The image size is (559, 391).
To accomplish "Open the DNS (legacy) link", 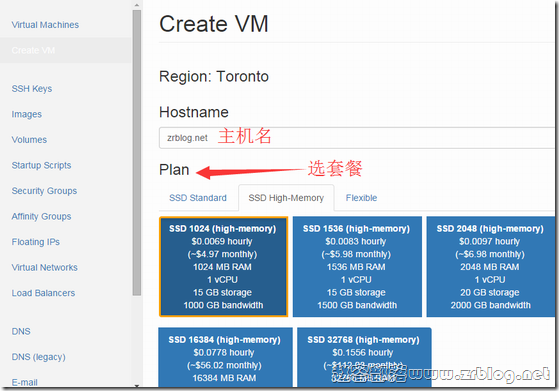I will click(39, 357).
